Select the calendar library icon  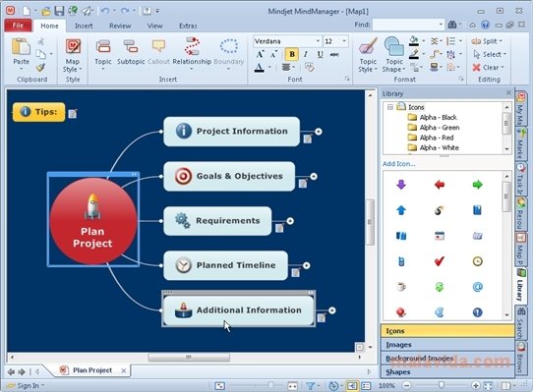tap(440, 236)
